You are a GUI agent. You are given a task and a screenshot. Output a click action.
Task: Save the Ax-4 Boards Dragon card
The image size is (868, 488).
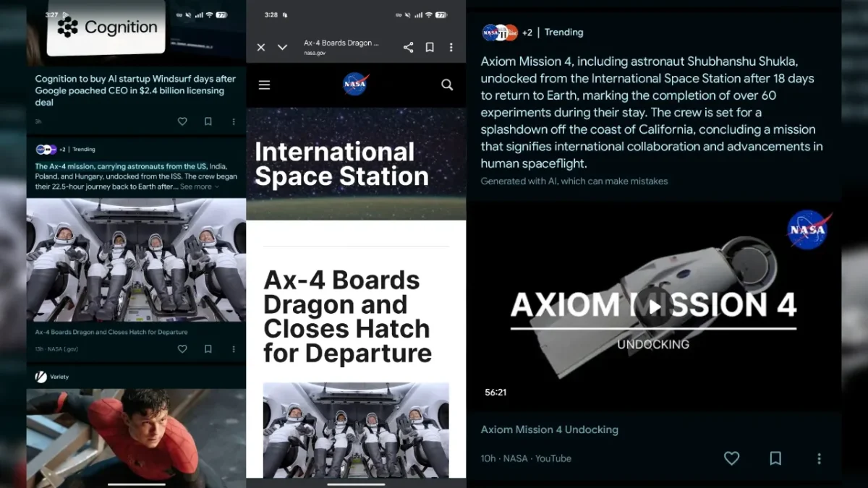click(208, 348)
